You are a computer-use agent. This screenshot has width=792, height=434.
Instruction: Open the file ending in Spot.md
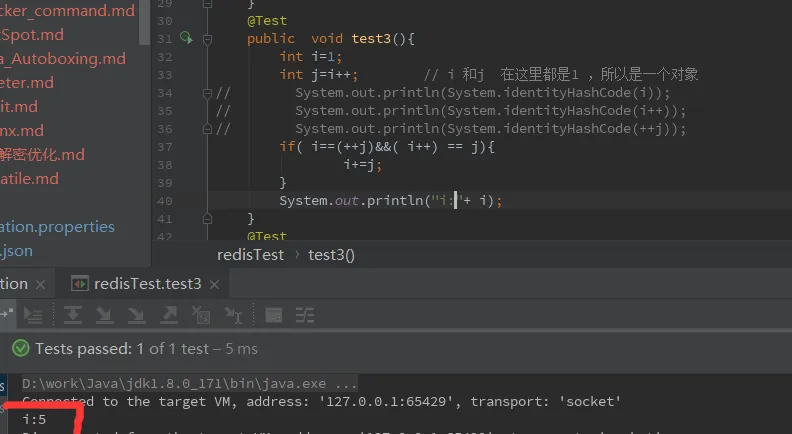pyautogui.click(x=32, y=35)
